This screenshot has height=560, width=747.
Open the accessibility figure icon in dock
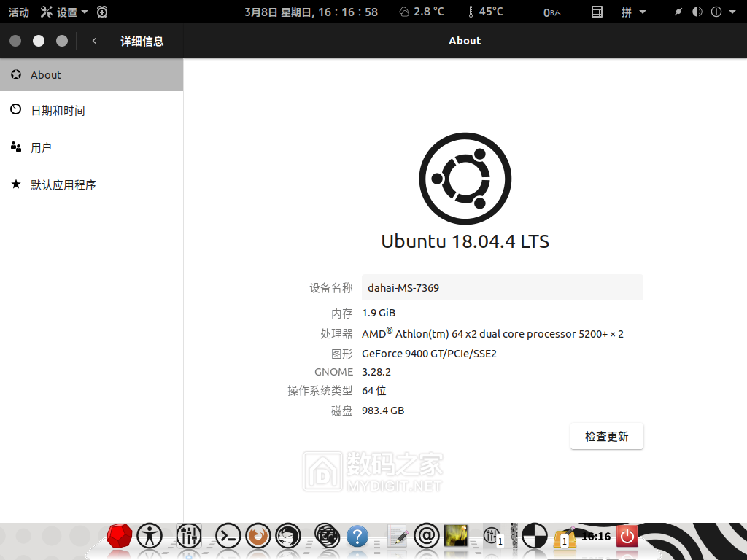pos(150,536)
